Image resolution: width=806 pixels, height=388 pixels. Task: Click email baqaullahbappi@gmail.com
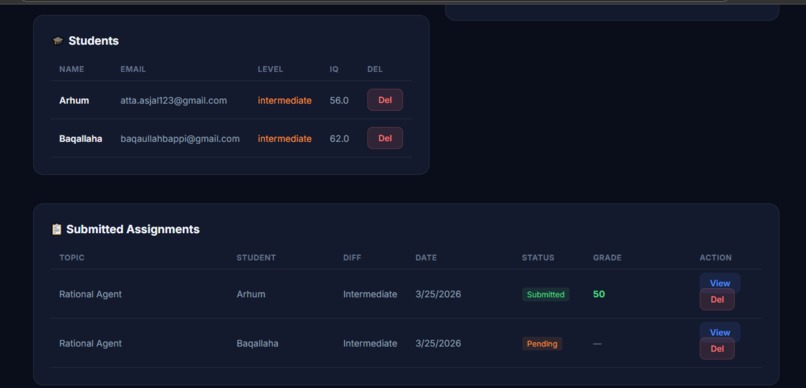180,139
